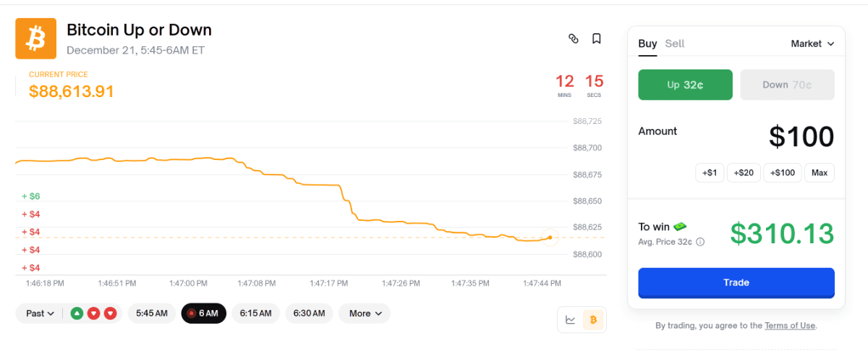This screenshot has height=357, width=868.
Task: Select the Bitcoin price chart icon
Action: [x=594, y=319]
